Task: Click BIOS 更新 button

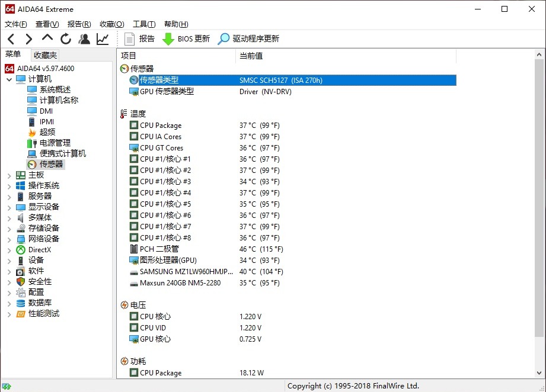Action: click(x=186, y=38)
